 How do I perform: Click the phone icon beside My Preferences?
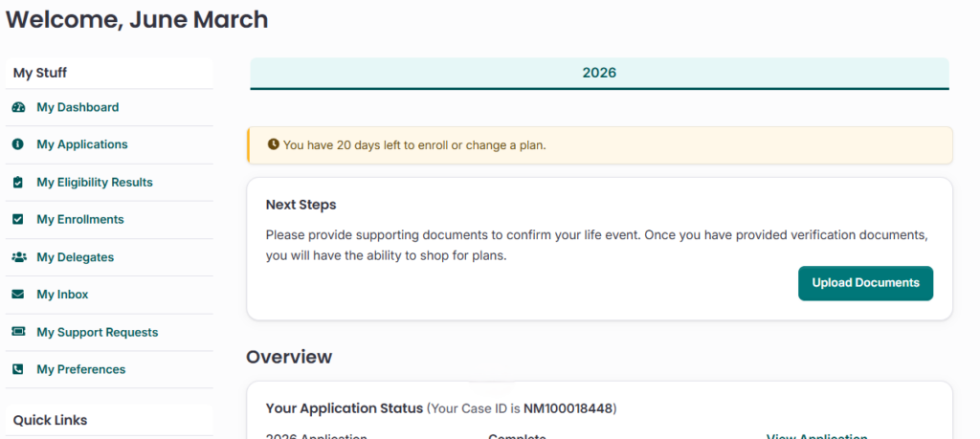pyautogui.click(x=18, y=369)
